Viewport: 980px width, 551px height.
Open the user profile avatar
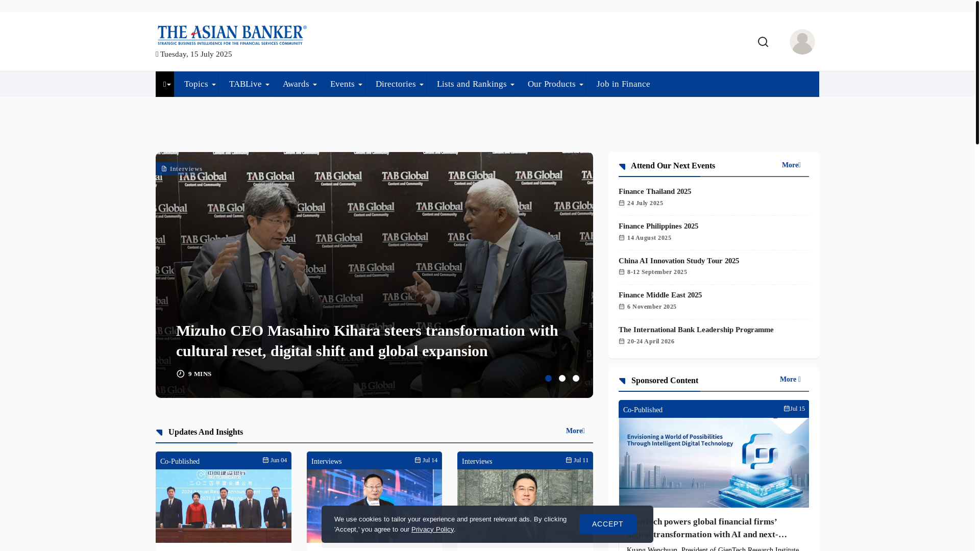(x=802, y=42)
